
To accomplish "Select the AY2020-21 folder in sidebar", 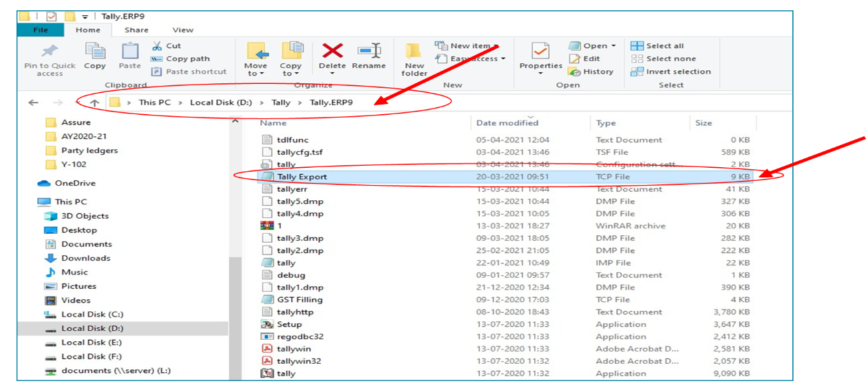I will tap(75, 136).
